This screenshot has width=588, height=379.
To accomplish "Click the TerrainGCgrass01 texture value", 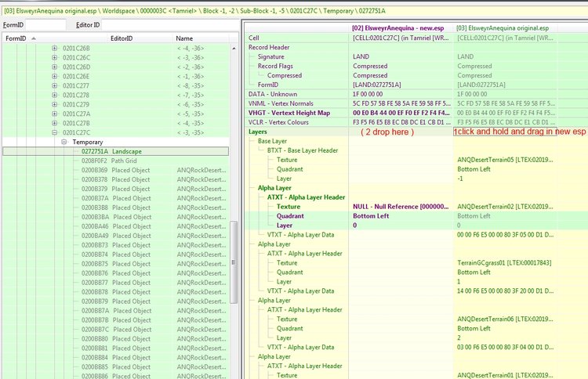I will [x=505, y=263].
